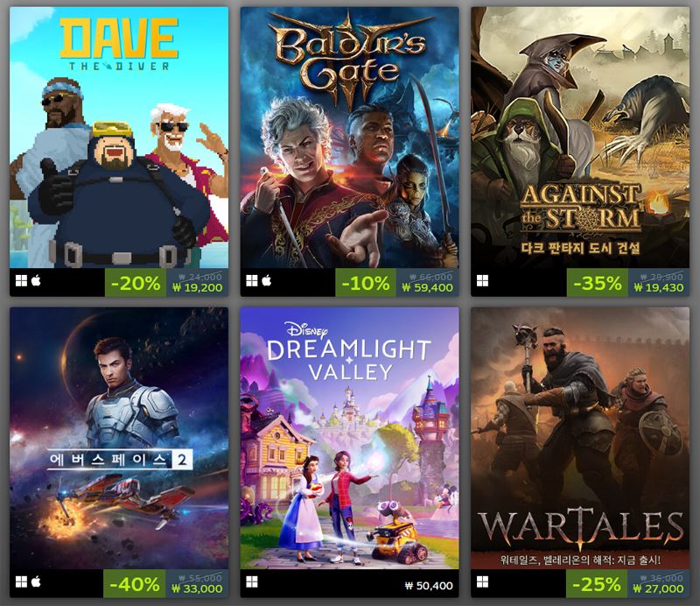Click the Apple icon under Baldur's Gate 3
The height and width of the screenshot is (606, 700).
(x=267, y=280)
